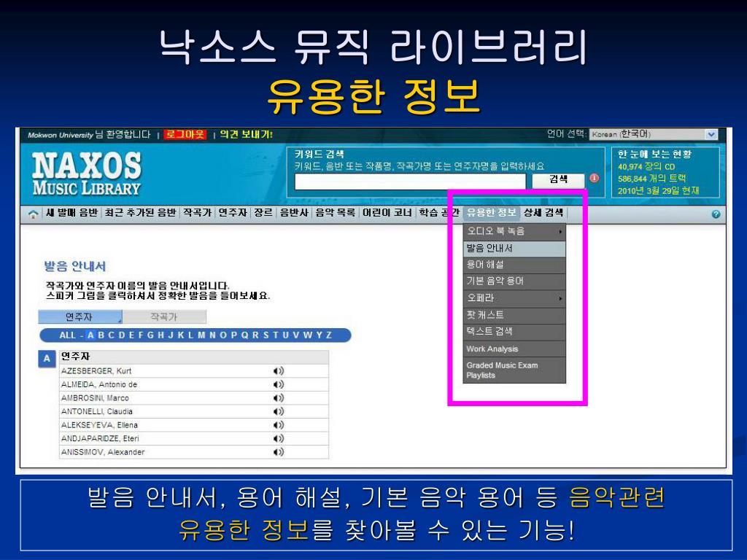Open 팟캐스트 menu entry
The width and height of the screenshot is (747, 560).
point(514,315)
